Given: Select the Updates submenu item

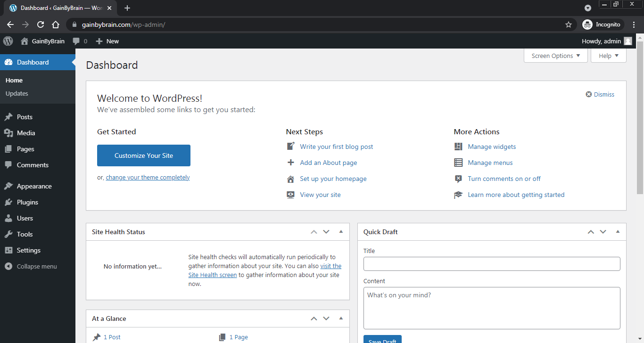Looking at the screenshot, I should tap(17, 94).
